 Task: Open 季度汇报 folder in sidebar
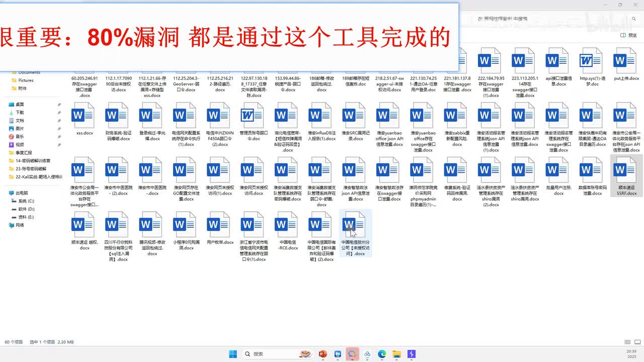click(24, 153)
